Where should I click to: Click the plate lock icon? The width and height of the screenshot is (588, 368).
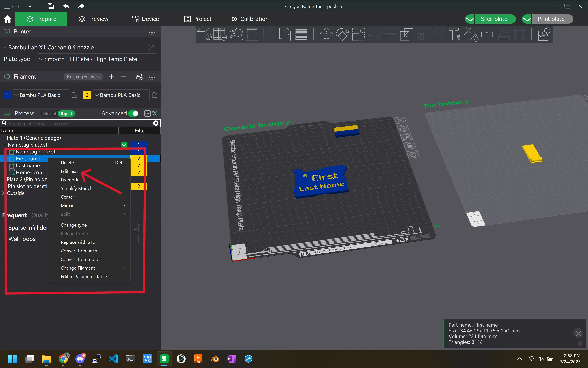[409, 146]
